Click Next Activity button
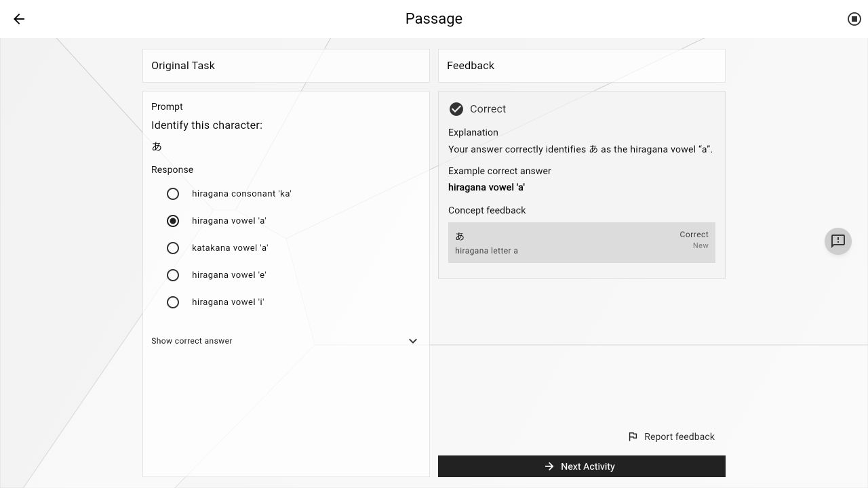This screenshot has width=868, height=488. coord(582,466)
